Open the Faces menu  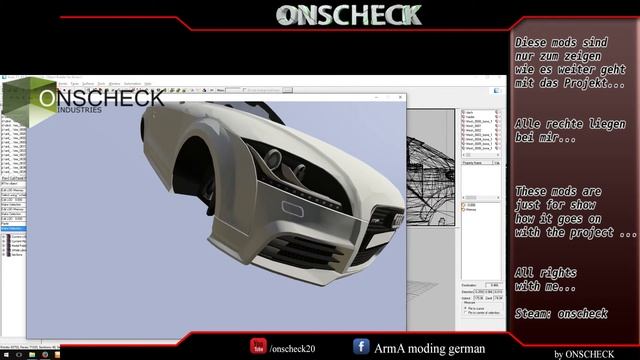tap(75, 84)
